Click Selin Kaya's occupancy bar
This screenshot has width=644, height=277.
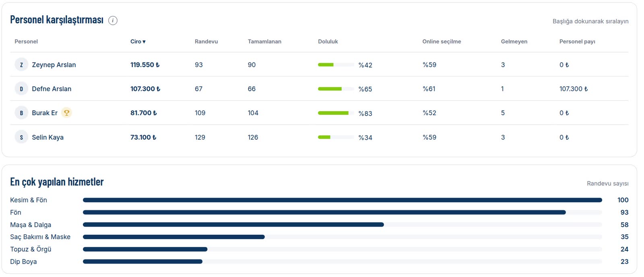[336, 137]
